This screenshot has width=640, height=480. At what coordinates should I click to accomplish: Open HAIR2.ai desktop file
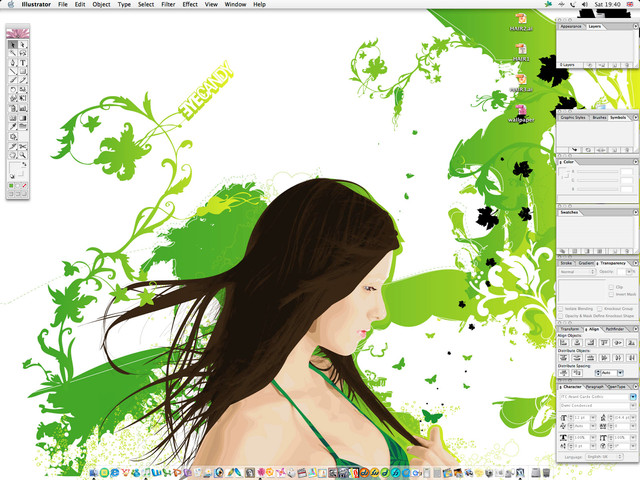point(521,22)
